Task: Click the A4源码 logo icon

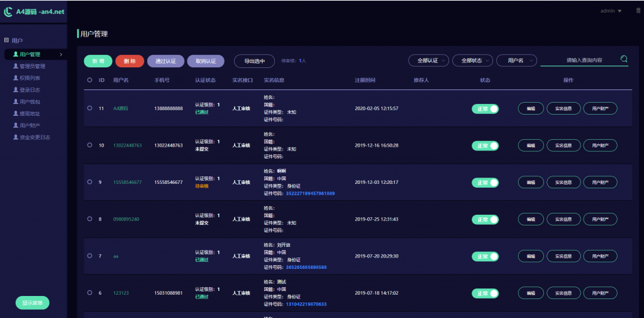Action: click(8, 11)
